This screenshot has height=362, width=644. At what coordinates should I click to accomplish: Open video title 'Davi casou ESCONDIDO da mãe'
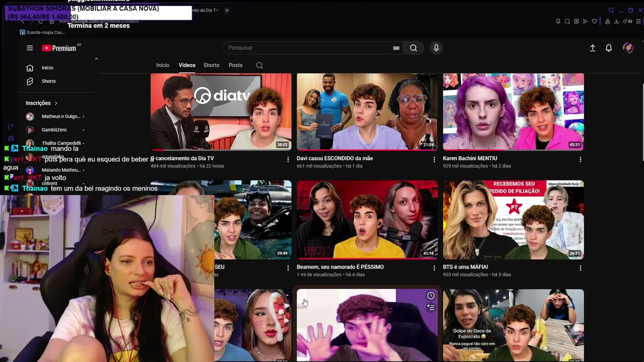pyautogui.click(x=335, y=158)
